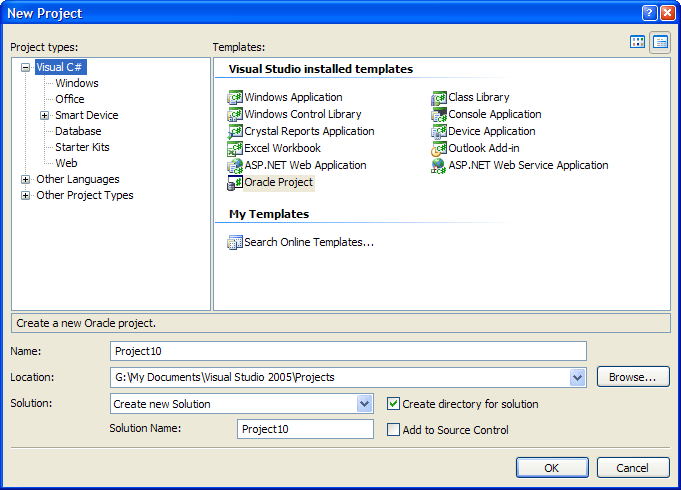Open the Solution combo box dropdown
The image size is (681, 490).
pos(364,404)
